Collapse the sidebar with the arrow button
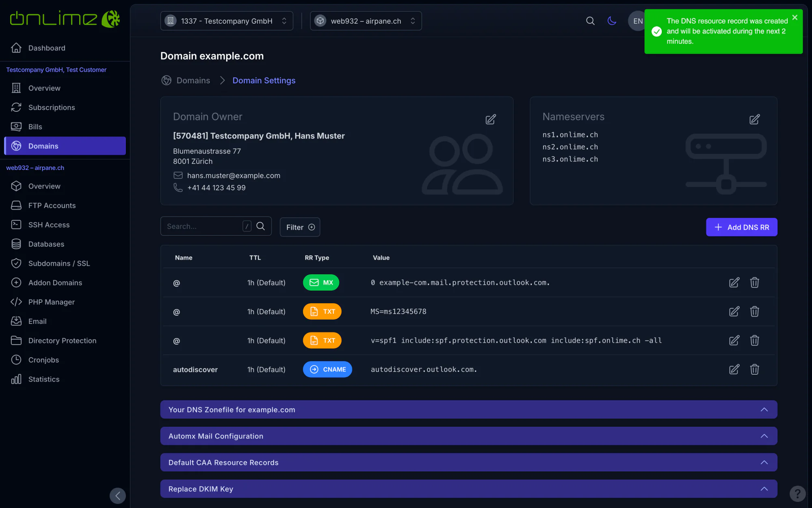 pos(118,496)
